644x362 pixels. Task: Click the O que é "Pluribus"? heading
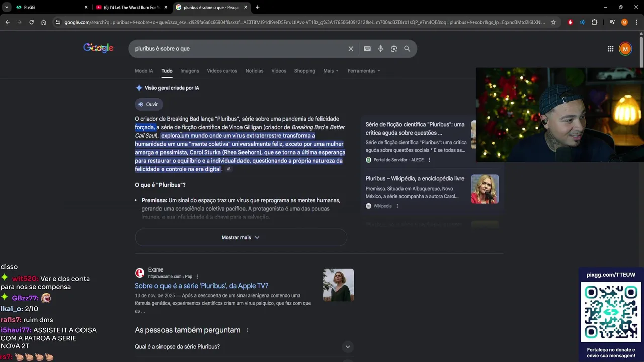tap(160, 185)
